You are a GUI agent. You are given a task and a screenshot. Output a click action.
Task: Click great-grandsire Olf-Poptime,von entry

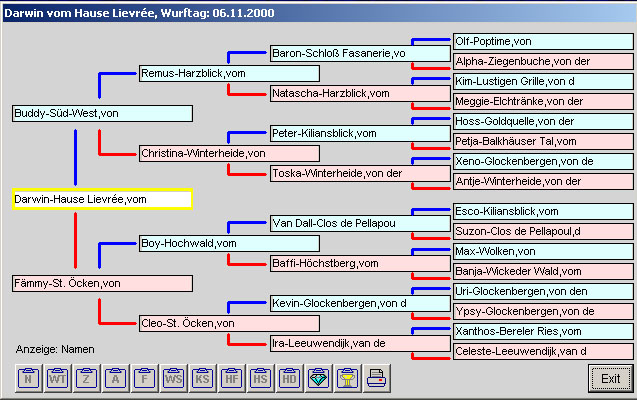[541, 42]
